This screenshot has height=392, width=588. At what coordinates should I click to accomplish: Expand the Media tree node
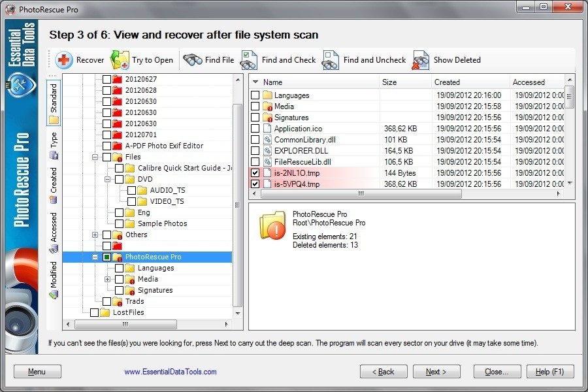[108, 279]
